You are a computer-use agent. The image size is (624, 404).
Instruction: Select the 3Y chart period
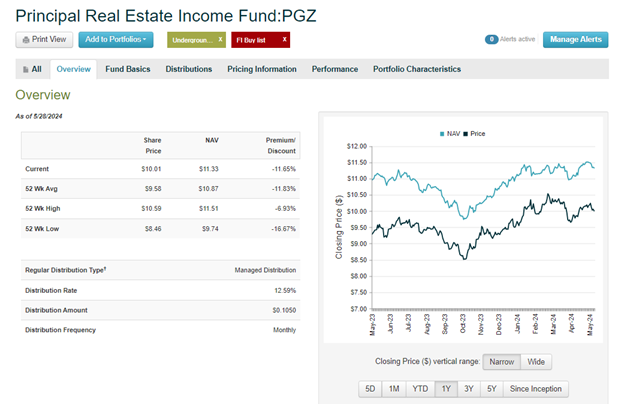click(x=469, y=389)
